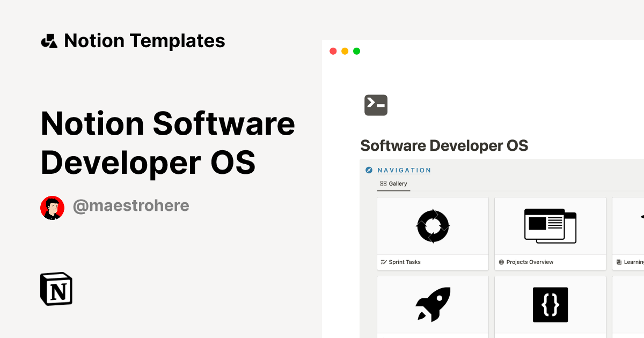Click the checklist icon beside Sprint Tasks
The width and height of the screenshot is (644, 338).
point(383,262)
